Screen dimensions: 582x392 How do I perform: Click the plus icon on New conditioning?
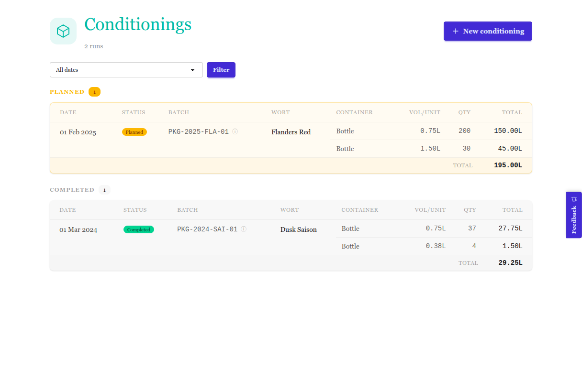click(x=455, y=31)
